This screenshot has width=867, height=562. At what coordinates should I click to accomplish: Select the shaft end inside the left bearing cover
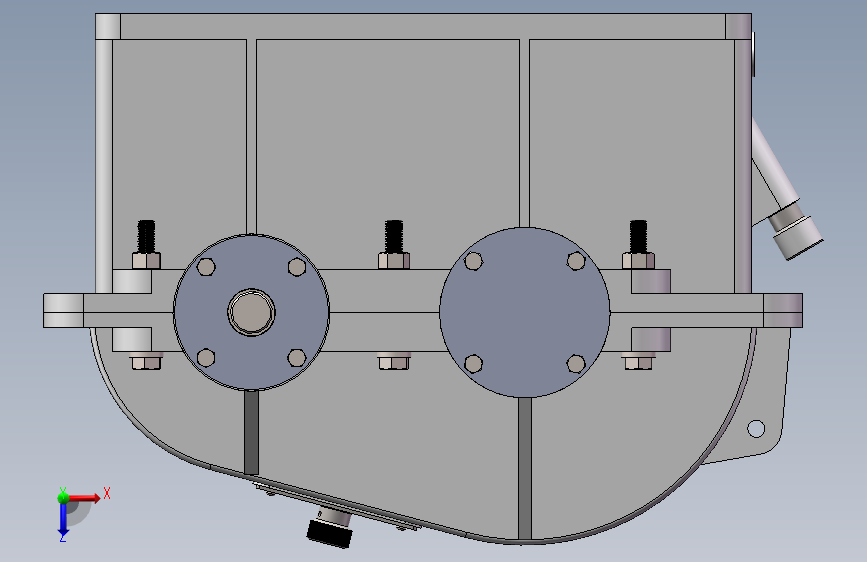point(252,312)
